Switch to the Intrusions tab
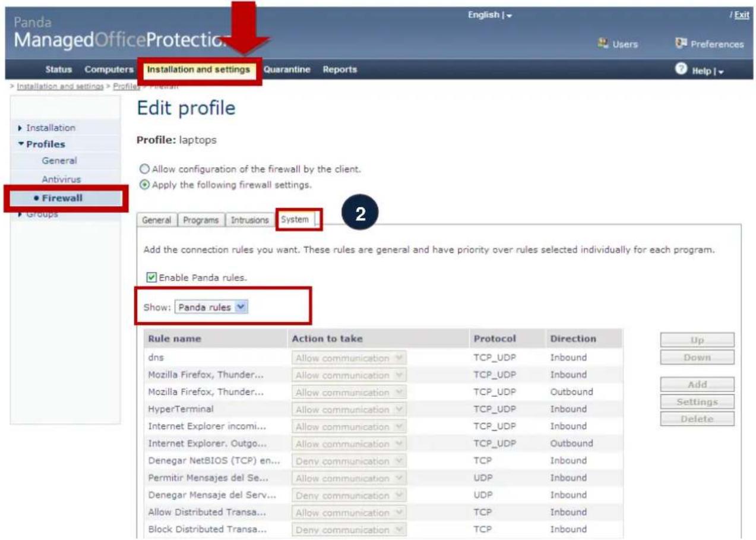The width and height of the screenshot is (756, 540). [249, 220]
